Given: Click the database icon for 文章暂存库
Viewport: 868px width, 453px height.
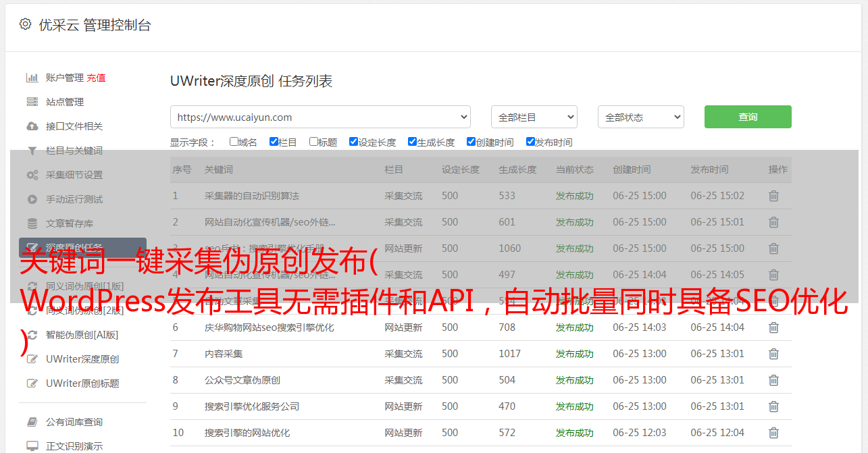Looking at the screenshot, I should click(32, 223).
